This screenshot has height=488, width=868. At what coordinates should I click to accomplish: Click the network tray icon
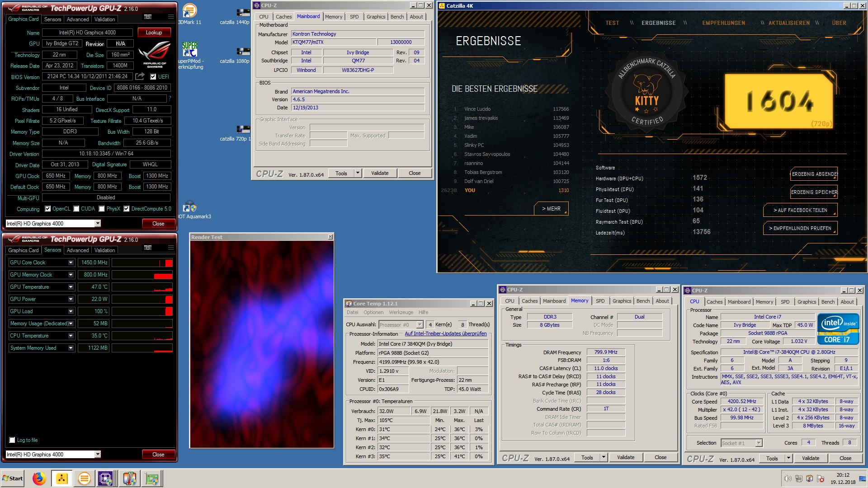coord(799,479)
